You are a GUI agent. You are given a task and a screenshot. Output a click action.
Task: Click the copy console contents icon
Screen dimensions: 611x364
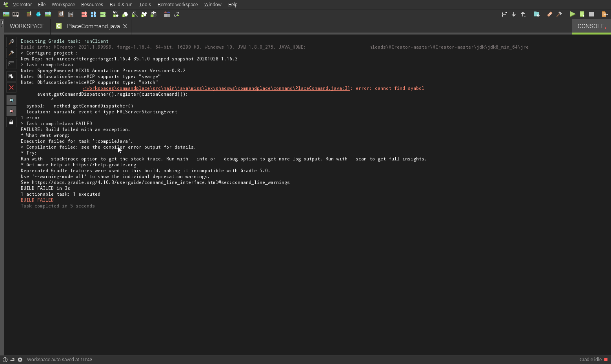point(11,76)
